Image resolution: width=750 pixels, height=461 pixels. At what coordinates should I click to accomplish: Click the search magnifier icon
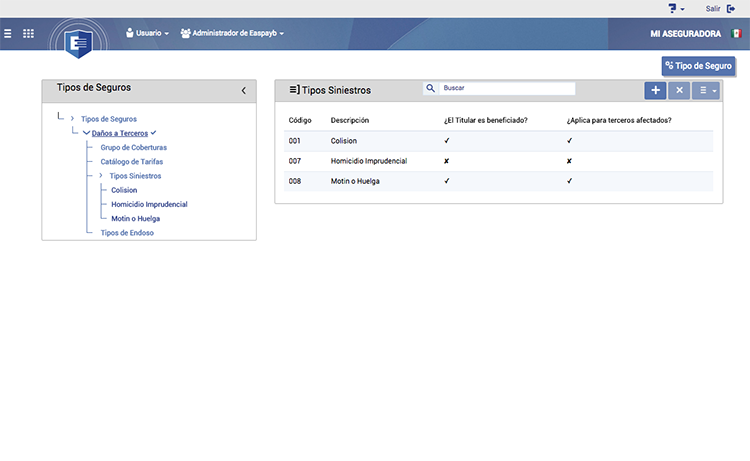click(x=430, y=88)
